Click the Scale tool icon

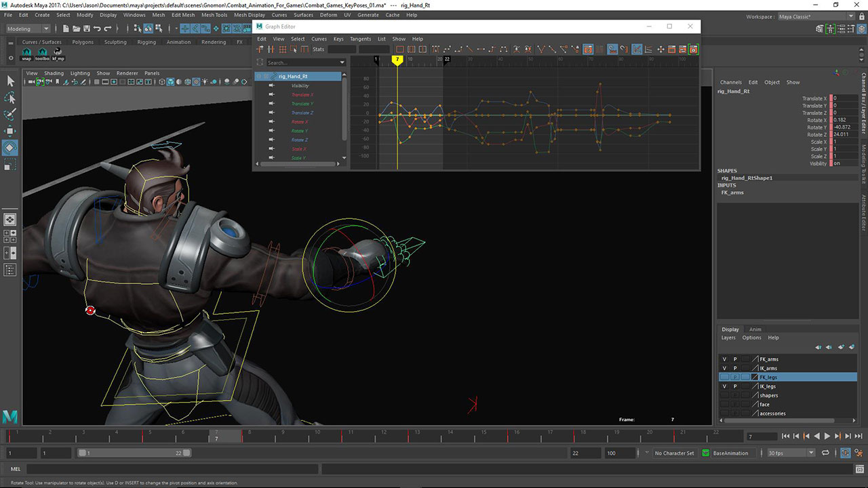click(10, 164)
